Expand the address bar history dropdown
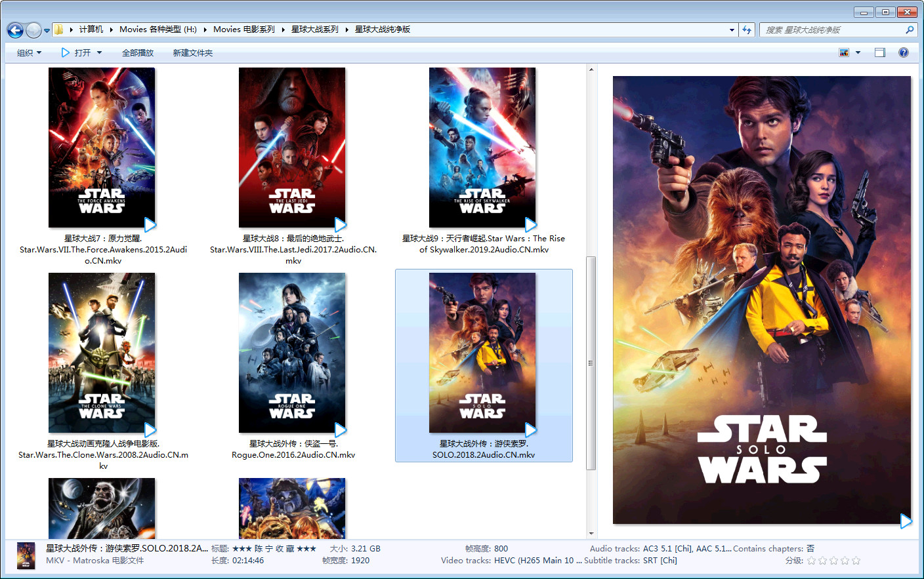Screen dimensions: 924x579 (732, 30)
